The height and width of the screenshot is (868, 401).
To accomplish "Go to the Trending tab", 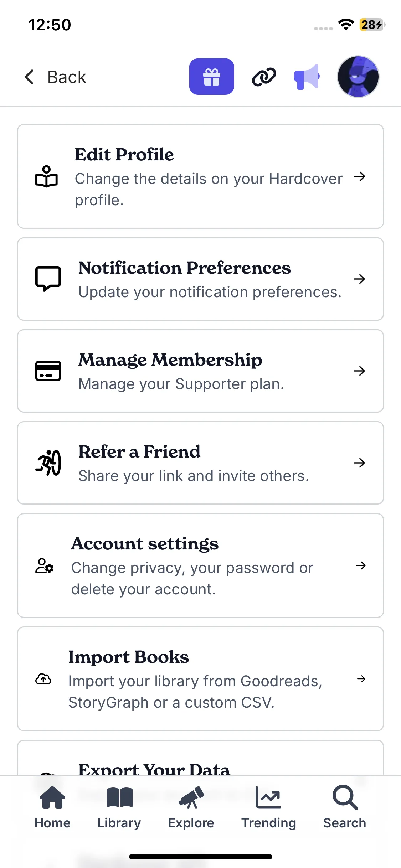I will tap(268, 807).
